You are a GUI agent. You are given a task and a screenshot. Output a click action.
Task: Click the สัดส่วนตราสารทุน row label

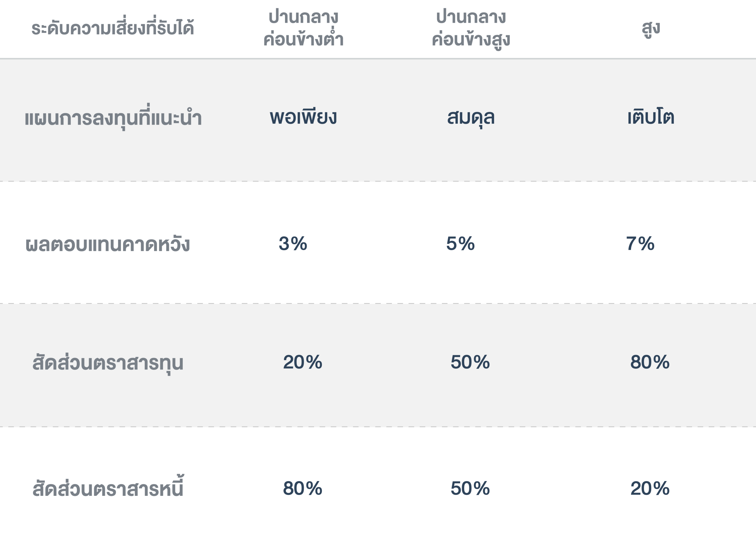click(x=108, y=363)
